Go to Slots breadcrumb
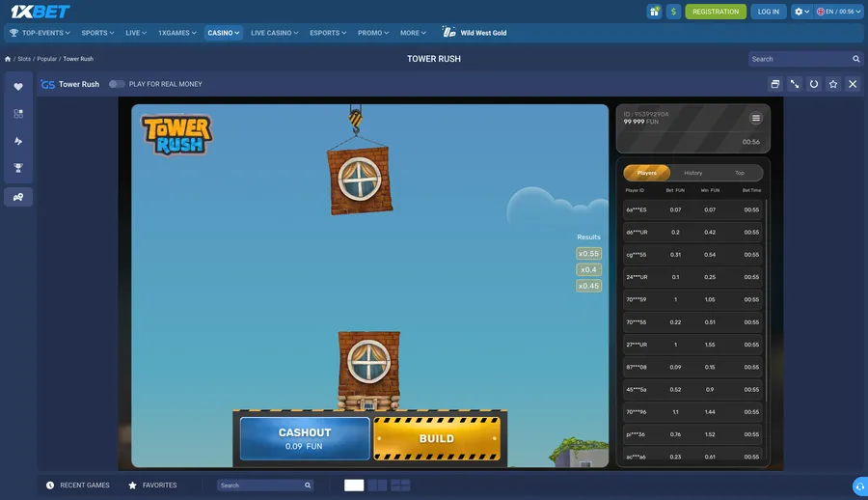This screenshot has width=868, height=500. (24, 59)
